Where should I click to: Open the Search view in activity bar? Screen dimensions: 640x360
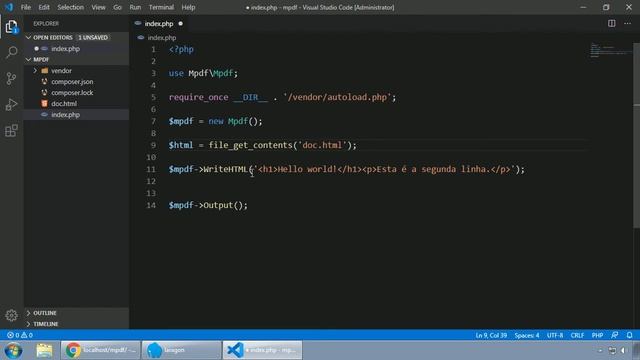click(x=11, y=52)
